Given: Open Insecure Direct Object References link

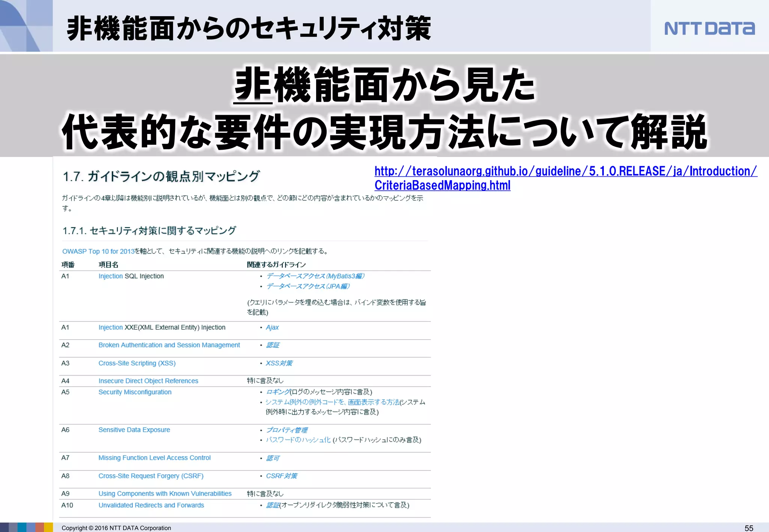Looking at the screenshot, I should tap(148, 381).
